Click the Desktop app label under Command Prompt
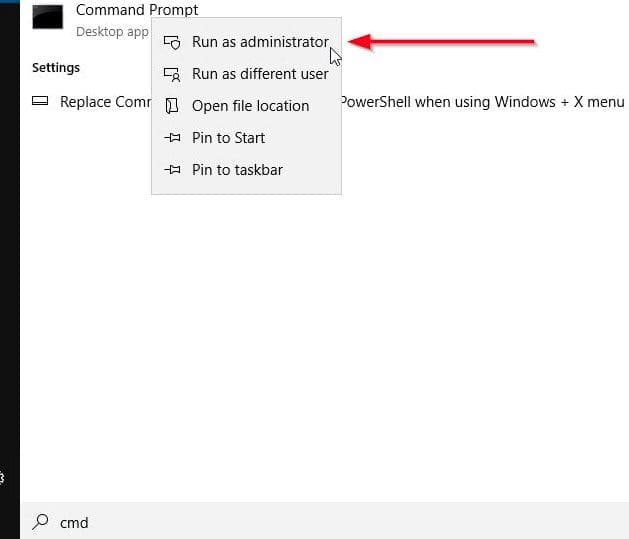The height and width of the screenshot is (539, 629). (x=112, y=32)
